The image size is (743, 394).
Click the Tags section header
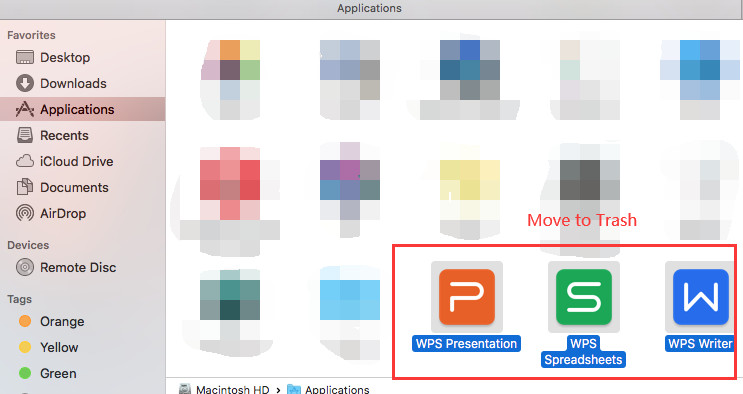[x=19, y=299]
